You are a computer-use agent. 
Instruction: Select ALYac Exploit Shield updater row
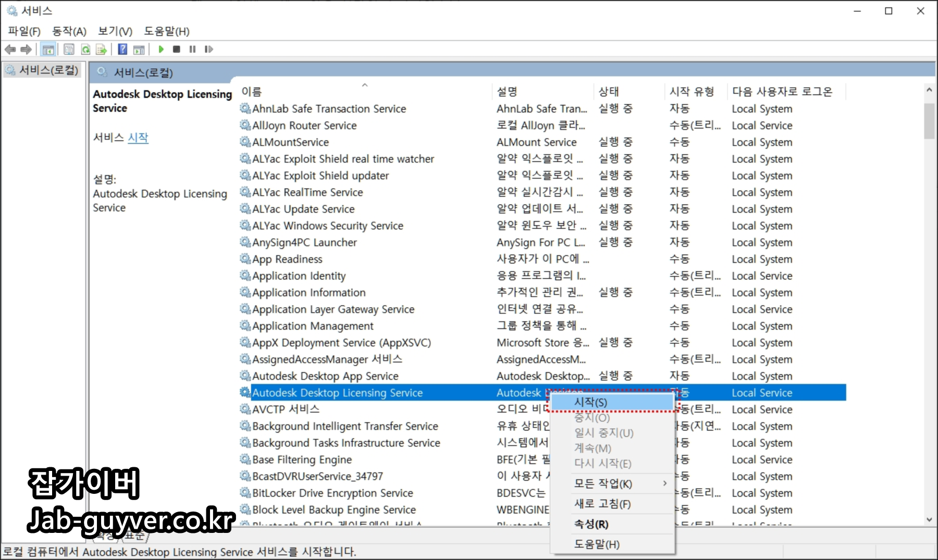[x=542, y=176]
